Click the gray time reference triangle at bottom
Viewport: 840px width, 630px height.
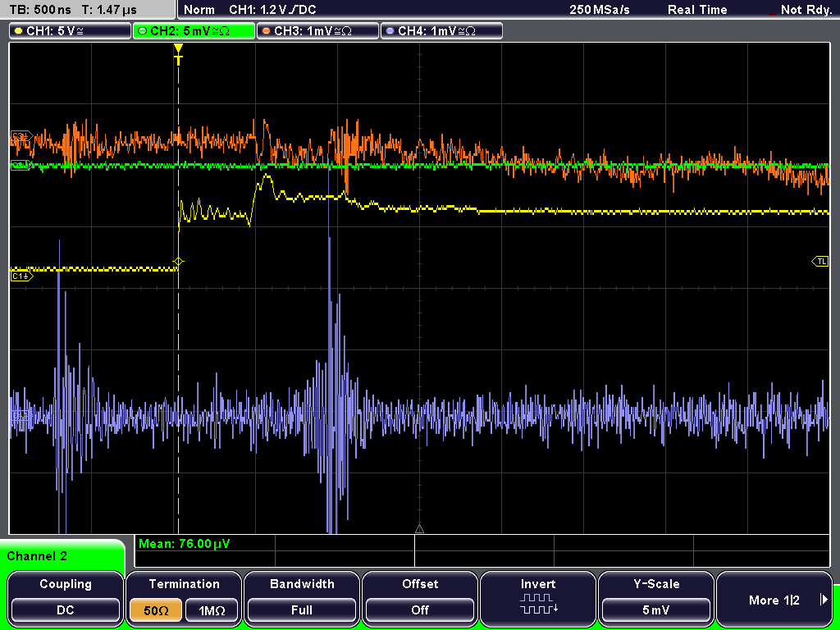pyautogui.click(x=419, y=529)
